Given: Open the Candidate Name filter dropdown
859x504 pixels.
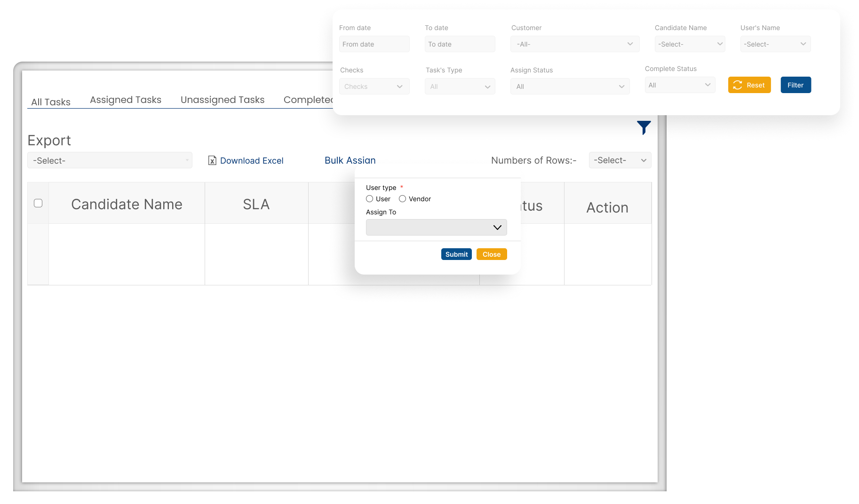Looking at the screenshot, I should (689, 44).
